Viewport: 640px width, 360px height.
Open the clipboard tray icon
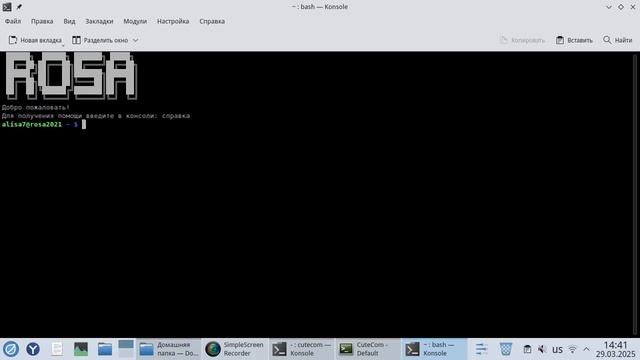(527, 349)
